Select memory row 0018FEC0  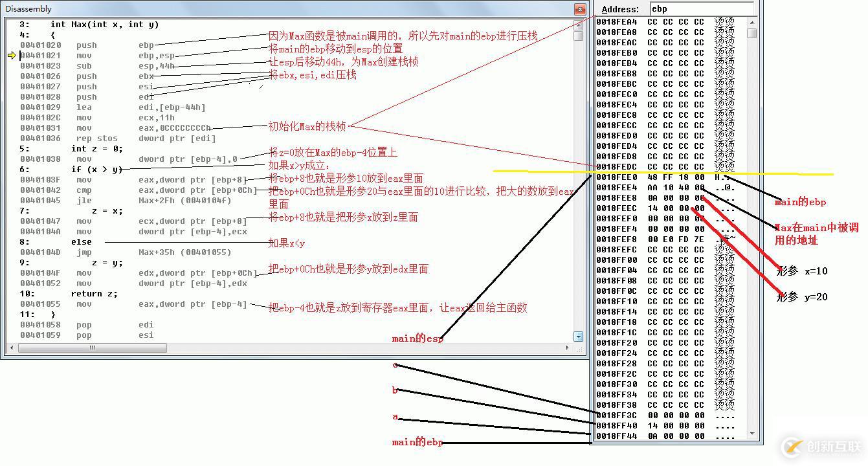click(665, 94)
